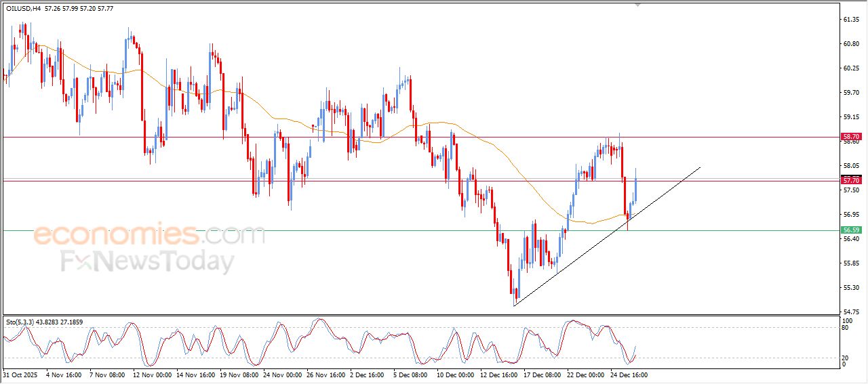
Task: Click the 55.85 price axis label
Action: (850, 263)
